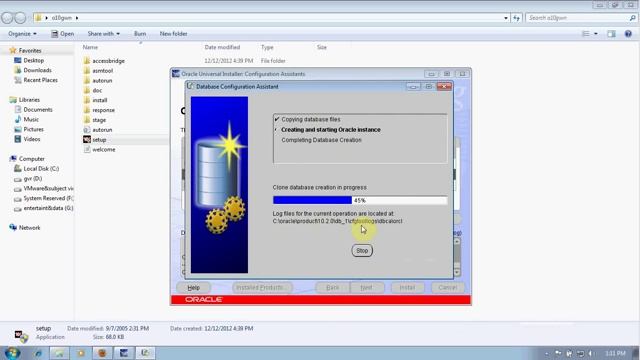Select Completing Database Creation step
Viewport: 640px width, 360px height.
point(321,140)
